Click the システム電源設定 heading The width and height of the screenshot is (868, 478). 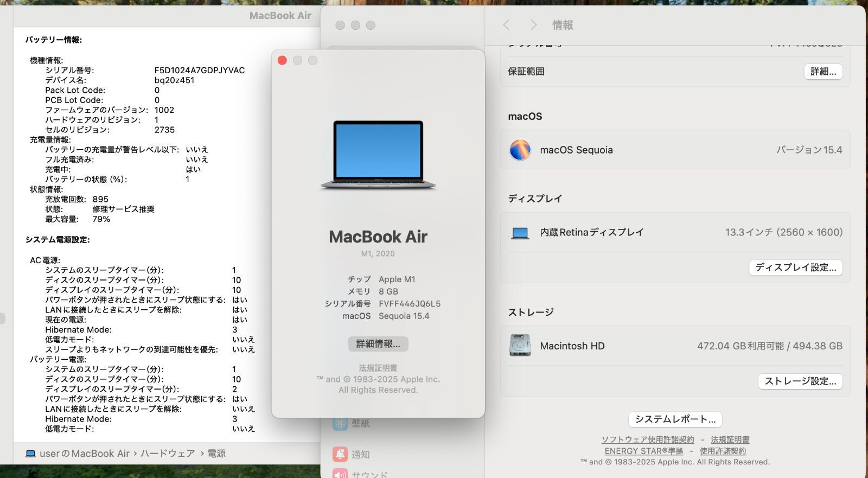58,239
